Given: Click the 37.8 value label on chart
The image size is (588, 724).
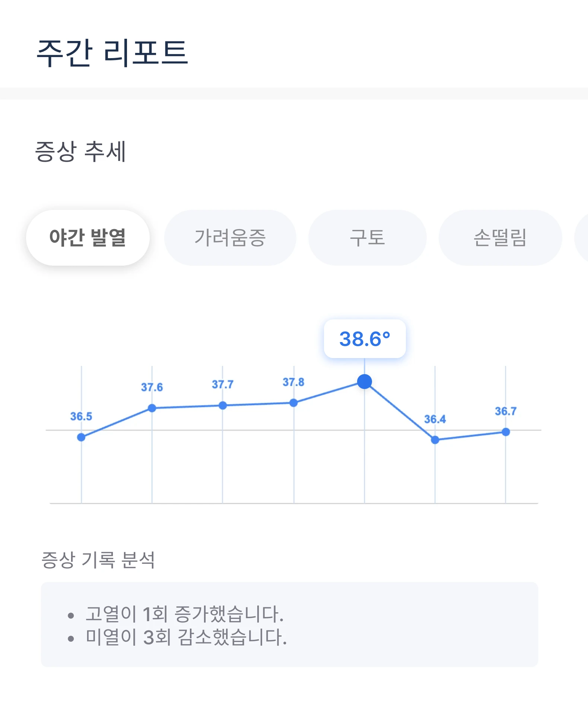Looking at the screenshot, I should pos(293,382).
